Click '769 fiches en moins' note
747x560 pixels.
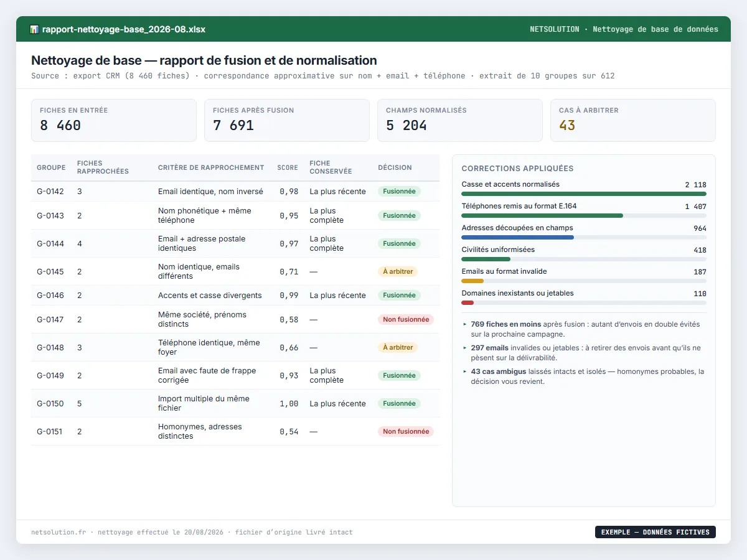click(585, 329)
